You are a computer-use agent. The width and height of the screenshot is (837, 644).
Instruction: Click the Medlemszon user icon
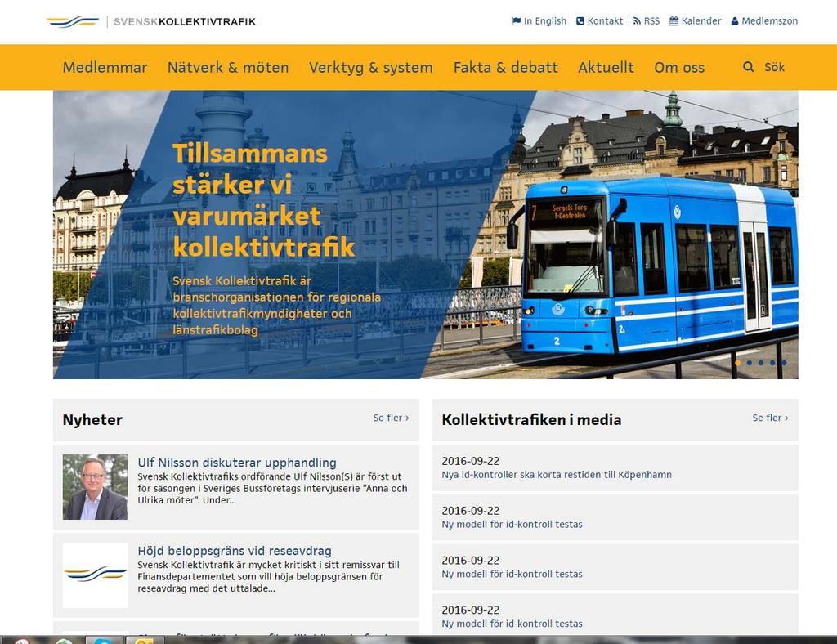(x=735, y=21)
